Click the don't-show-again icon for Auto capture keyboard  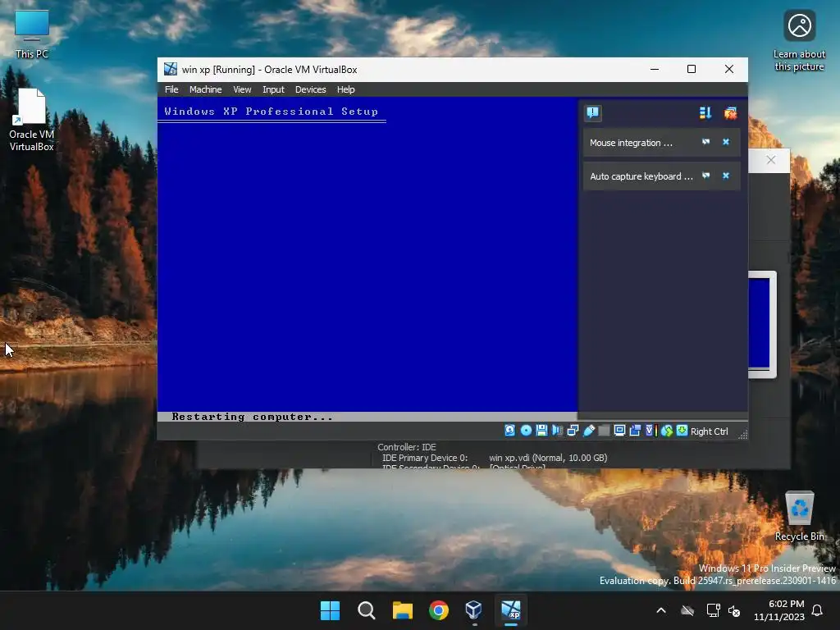(x=705, y=176)
